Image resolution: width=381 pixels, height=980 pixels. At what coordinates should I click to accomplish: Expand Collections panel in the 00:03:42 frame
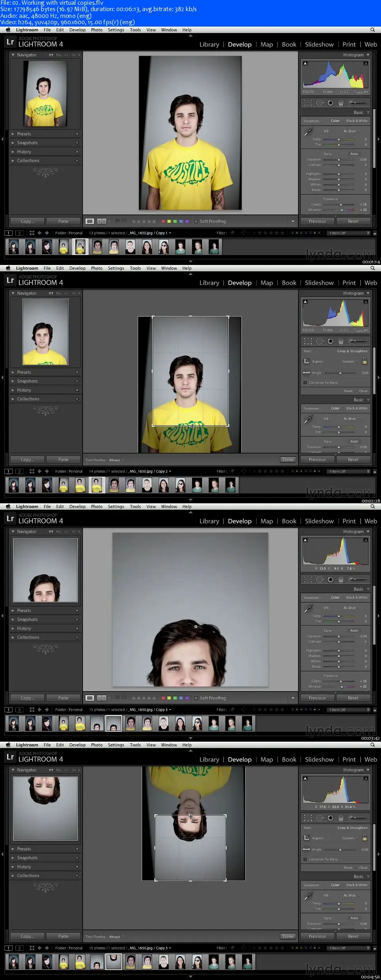[x=13, y=637]
